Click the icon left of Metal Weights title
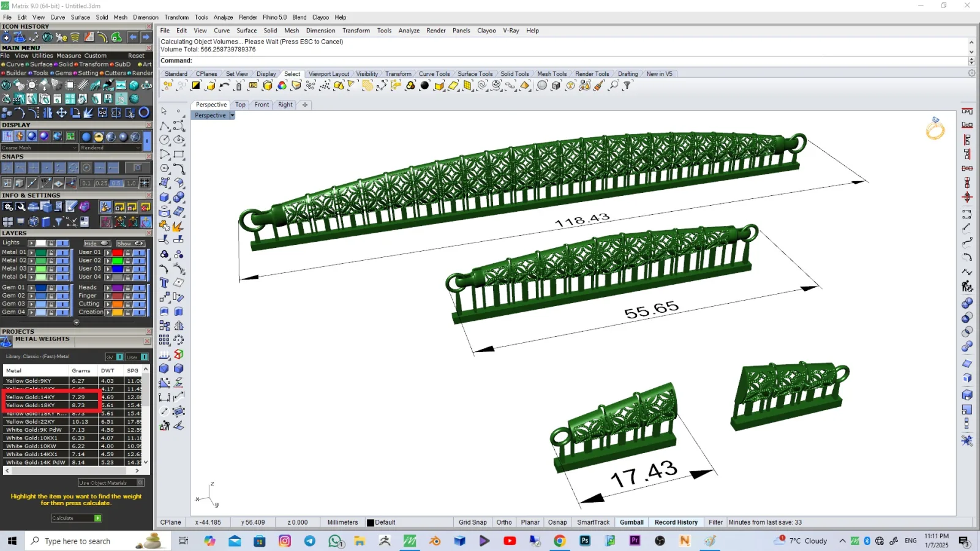Screen dimensions: 980x551 click(x=7, y=341)
